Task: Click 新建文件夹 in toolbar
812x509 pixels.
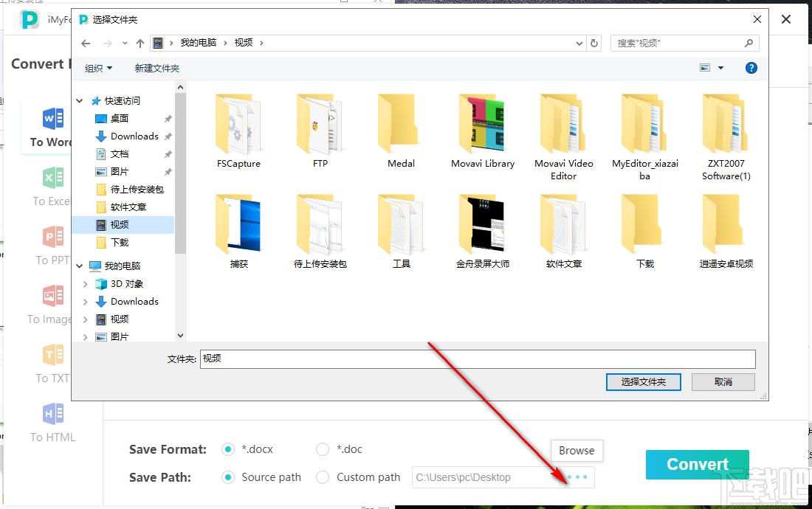Action: click(x=157, y=69)
